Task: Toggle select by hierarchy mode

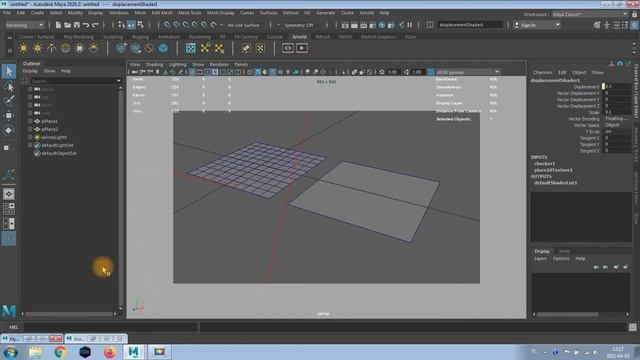Action: 121,25
